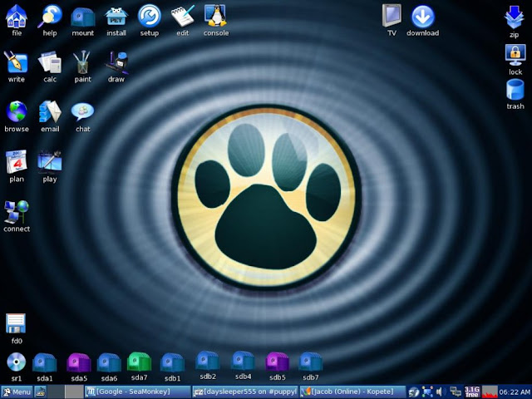532x399 pixels.
Task: Open the Menu start button
Action: 17,392
